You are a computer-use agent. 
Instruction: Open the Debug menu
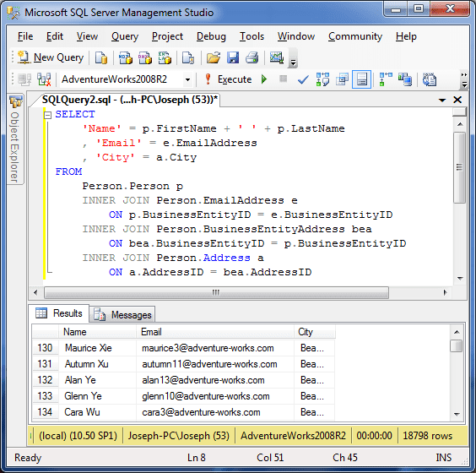(x=211, y=36)
